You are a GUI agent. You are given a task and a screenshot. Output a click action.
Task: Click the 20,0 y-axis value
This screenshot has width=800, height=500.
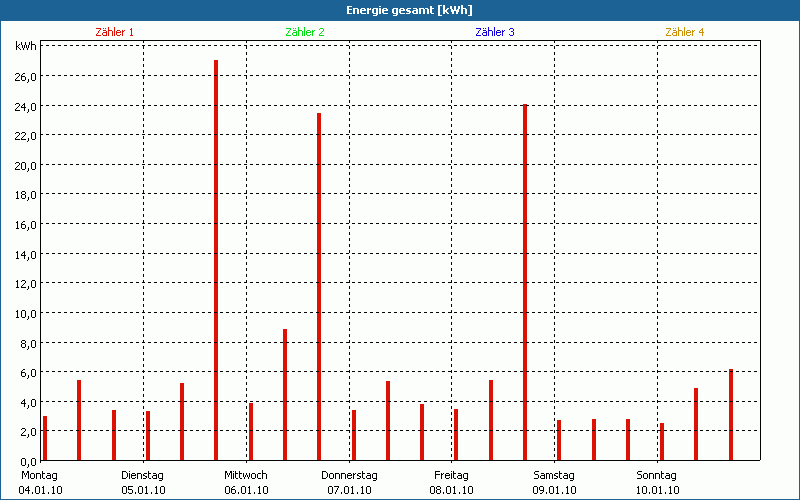26,166
